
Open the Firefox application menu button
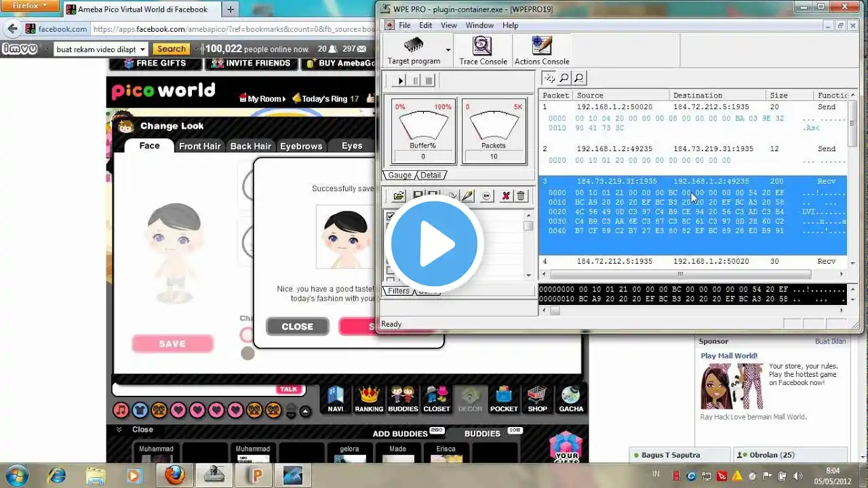click(x=31, y=6)
